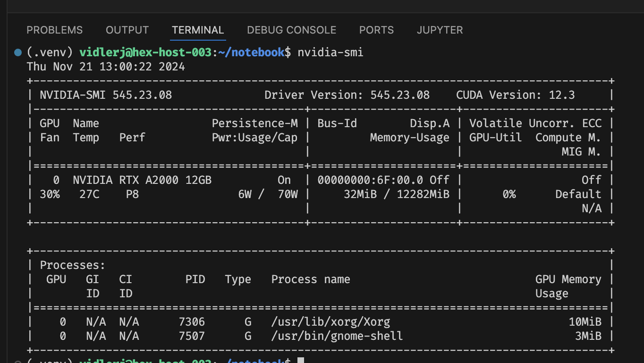644x363 pixels.
Task: Click the 30% fan speed value
Action: pos(50,194)
